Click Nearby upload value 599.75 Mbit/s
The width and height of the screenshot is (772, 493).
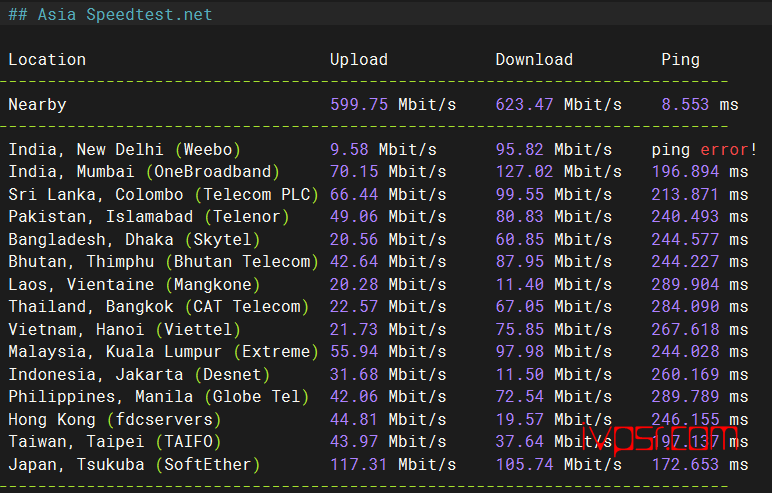(x=393, y=104)
